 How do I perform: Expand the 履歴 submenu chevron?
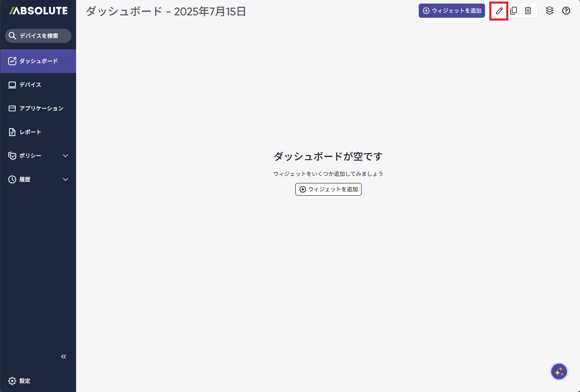65,179
